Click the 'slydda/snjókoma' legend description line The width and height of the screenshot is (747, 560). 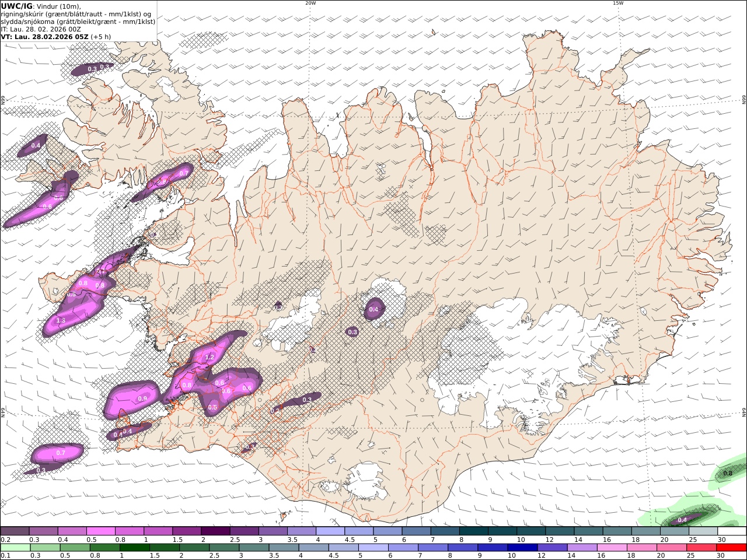tap(78, 22)
